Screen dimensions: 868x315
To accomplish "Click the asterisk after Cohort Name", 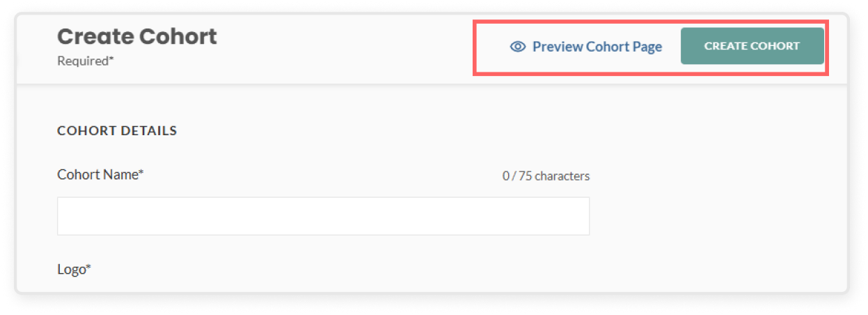I will (141, 172).
